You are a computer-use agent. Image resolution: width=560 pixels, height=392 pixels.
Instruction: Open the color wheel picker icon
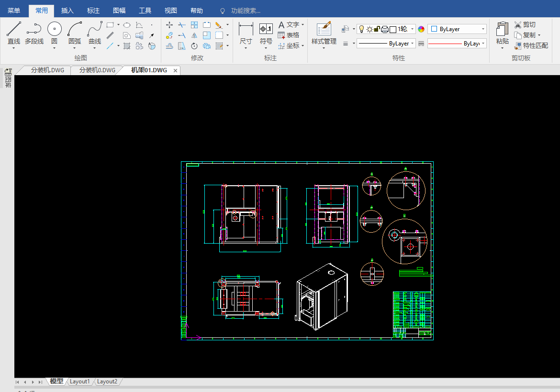421,29
